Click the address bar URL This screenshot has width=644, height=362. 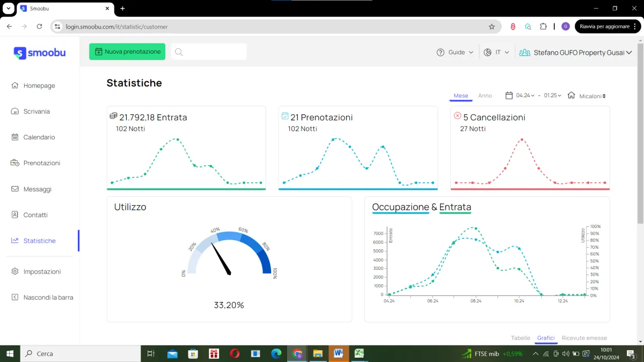coord(116,27)
